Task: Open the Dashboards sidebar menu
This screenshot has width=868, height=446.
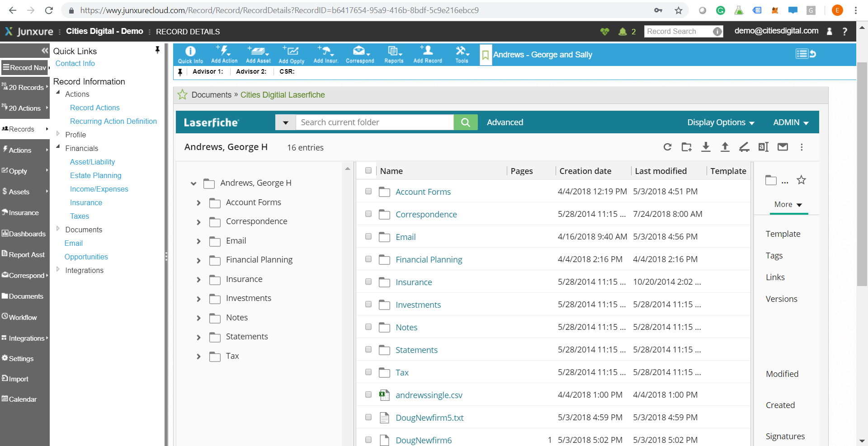Action: coord(24,234)
